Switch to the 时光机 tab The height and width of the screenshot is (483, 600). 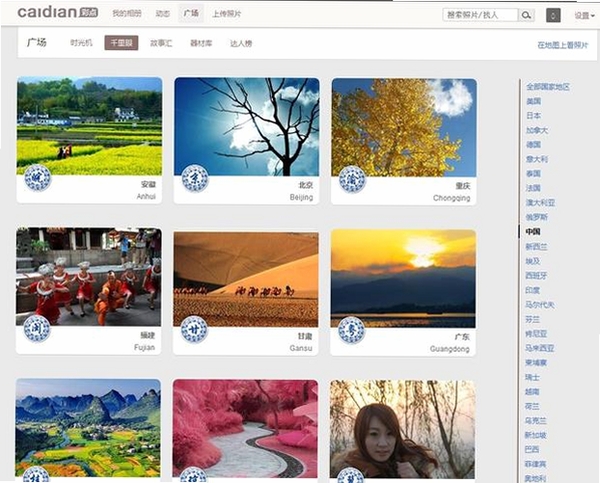point(81,43)
